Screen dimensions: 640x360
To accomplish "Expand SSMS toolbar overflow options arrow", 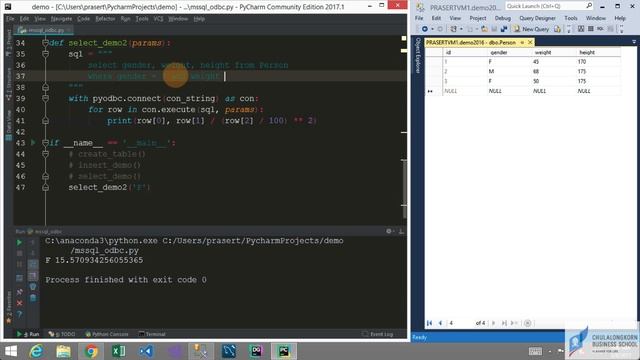I will (621, 29).
